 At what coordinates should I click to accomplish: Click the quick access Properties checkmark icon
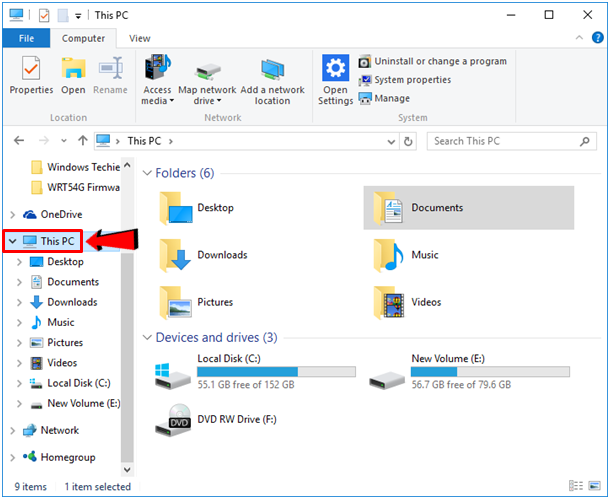44,16
